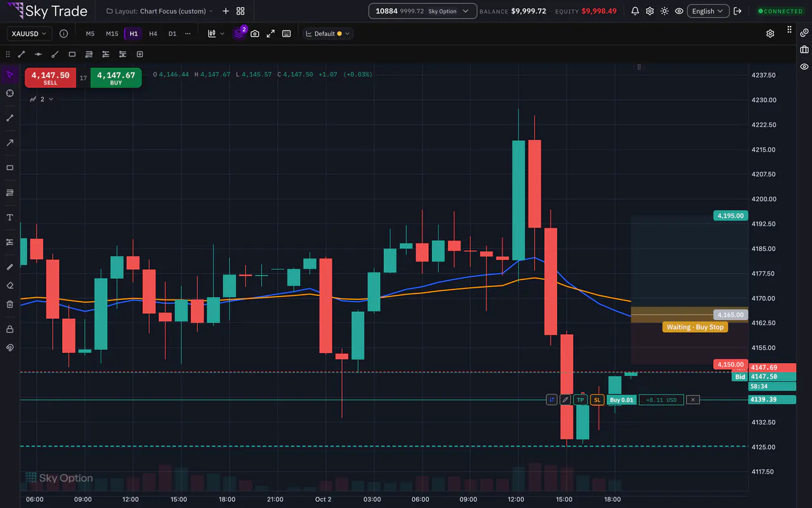Open fullscreen chart with expand arrows icon
812x508 pixels.
coord(271,34)
